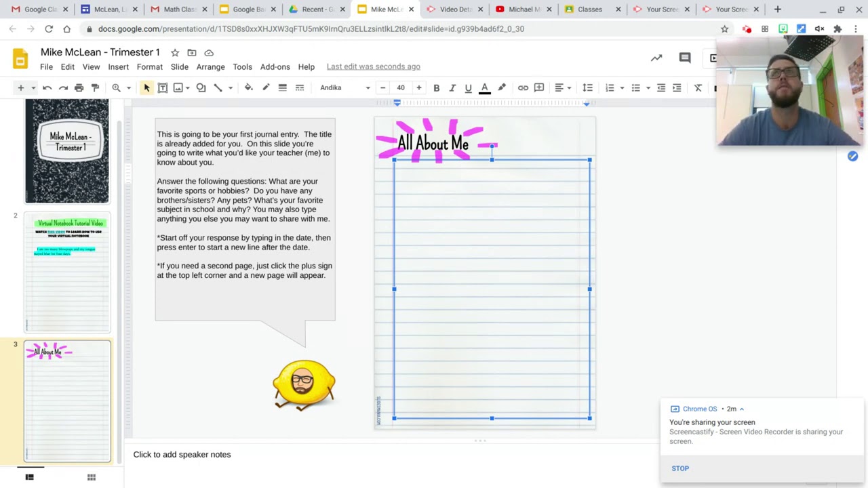Viewport: 868px width, 488px height.
Task: Switch to filmstrip view at bottom
Action: (x=29, y=477)
